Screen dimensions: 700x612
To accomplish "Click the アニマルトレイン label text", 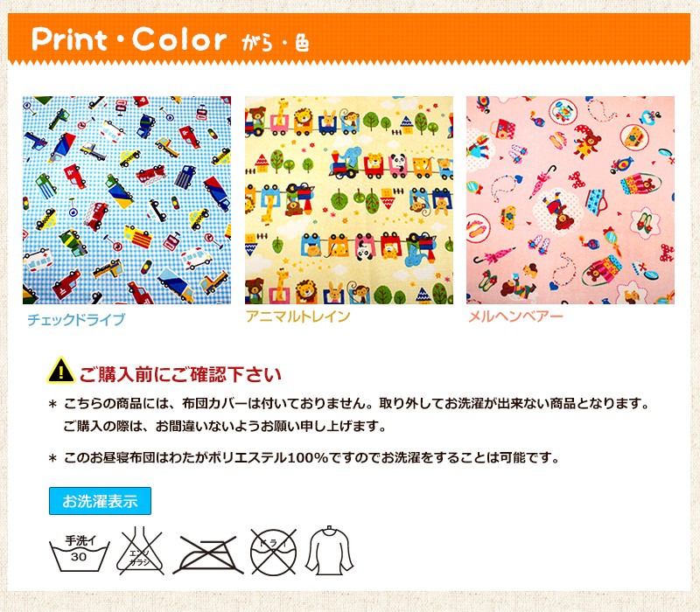I will coord(297,316).
